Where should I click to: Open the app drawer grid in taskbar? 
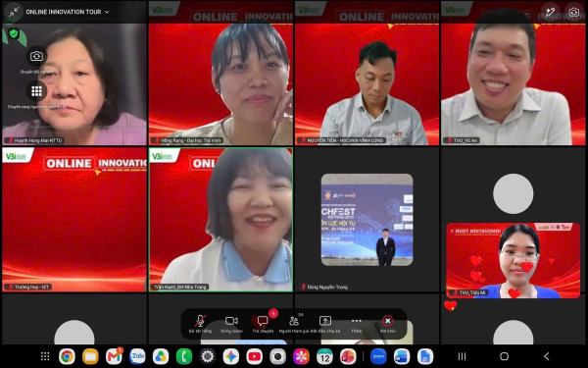point(45,356)
